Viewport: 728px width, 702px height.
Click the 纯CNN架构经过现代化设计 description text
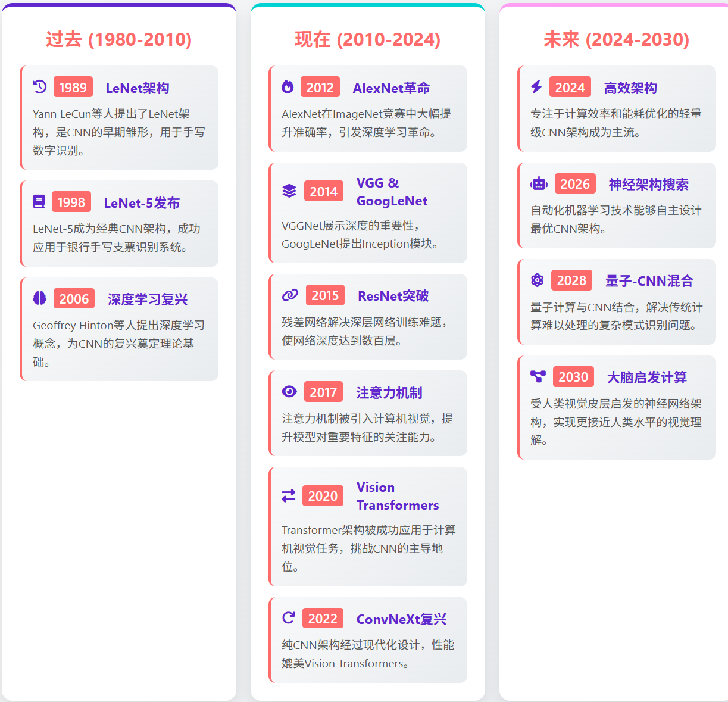point(368,654)
